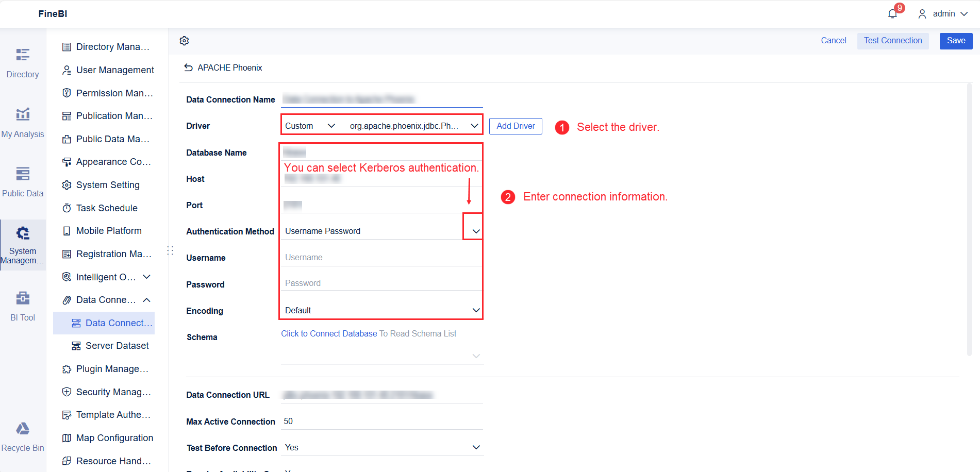The width and height of the screenshot is (980, 472).
Task: Click the Plugin Management puzzle icon
Action: click(67, 369)
